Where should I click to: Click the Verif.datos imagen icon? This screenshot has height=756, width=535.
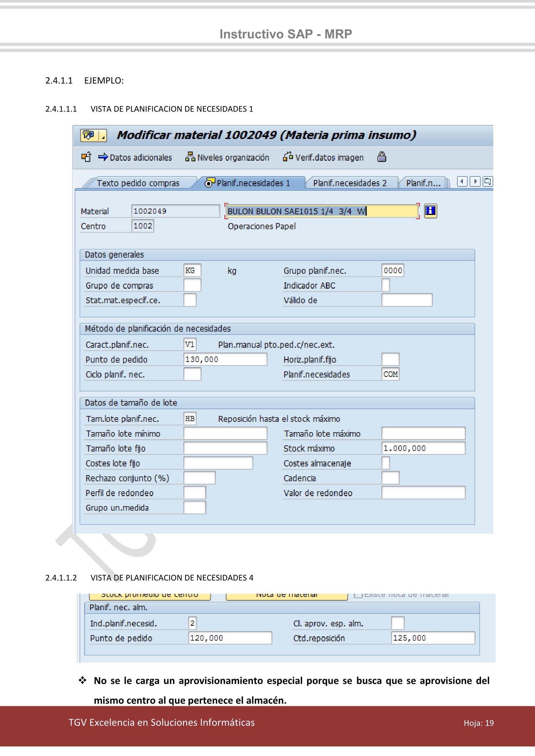[x=288, y=157]
